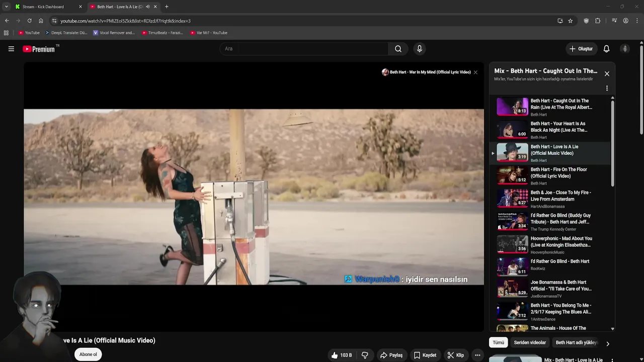Play Your Heart Is As Black As Night
This screenshot has width=644, height=362.
(x=513, y=130)
